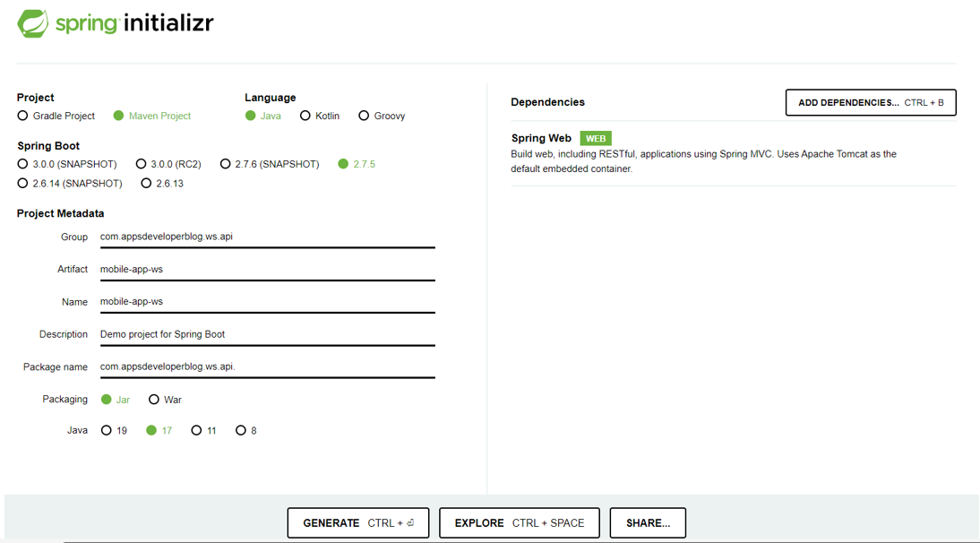Click the GENERATE button

click(x=357, y=522)
